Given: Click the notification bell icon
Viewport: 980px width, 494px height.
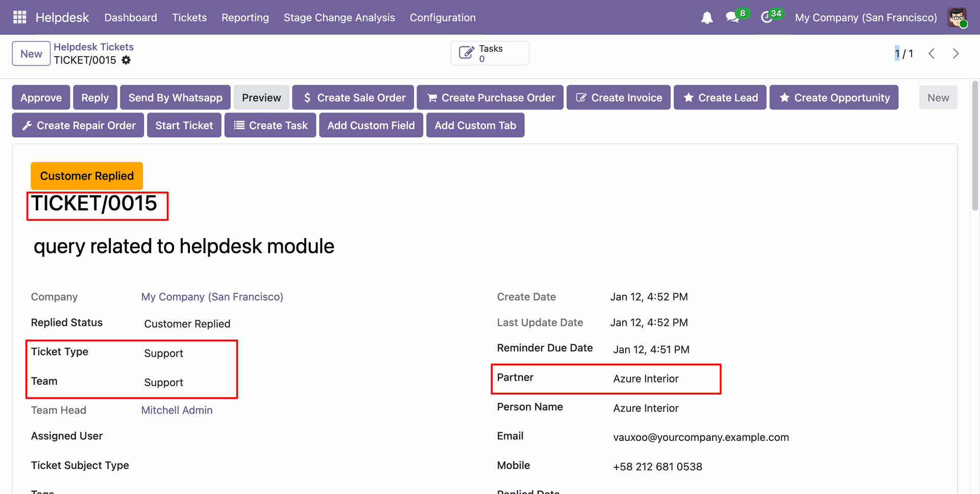Looking at the screenshot, I should coord(706,18).
